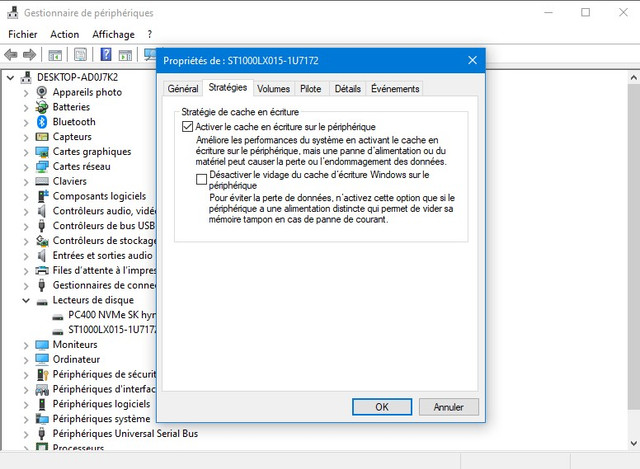The width and height of the screenshot is (640, 469).
Task: Switch to the Volumes tab
Action: click(x=273, y=89)
